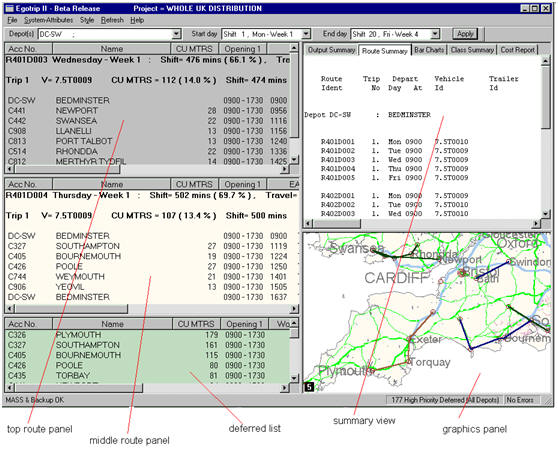558x450 pixels.
Task: Select PORT TALBOT row C813
Action: click(147, 141)
